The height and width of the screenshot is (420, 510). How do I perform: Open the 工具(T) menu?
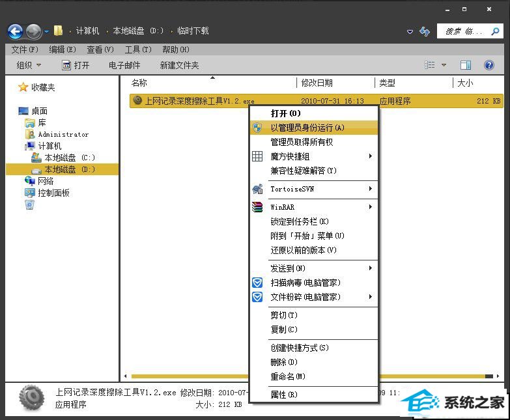click(x=138, y=49)
